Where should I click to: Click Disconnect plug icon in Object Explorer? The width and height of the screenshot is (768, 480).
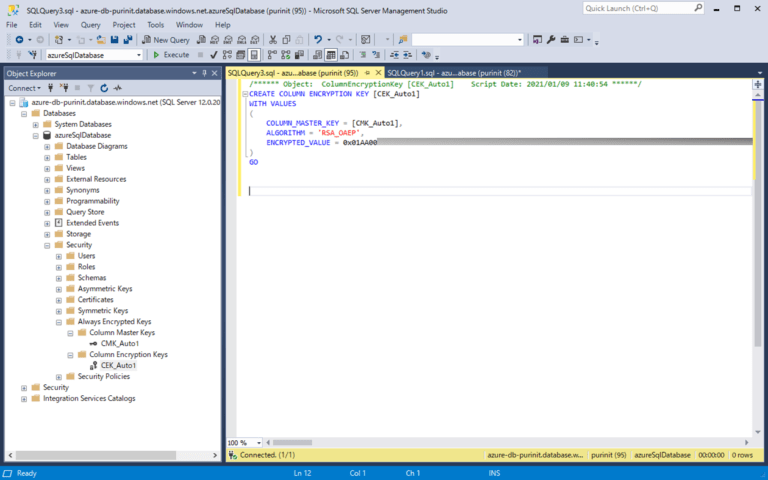point(64,88)
